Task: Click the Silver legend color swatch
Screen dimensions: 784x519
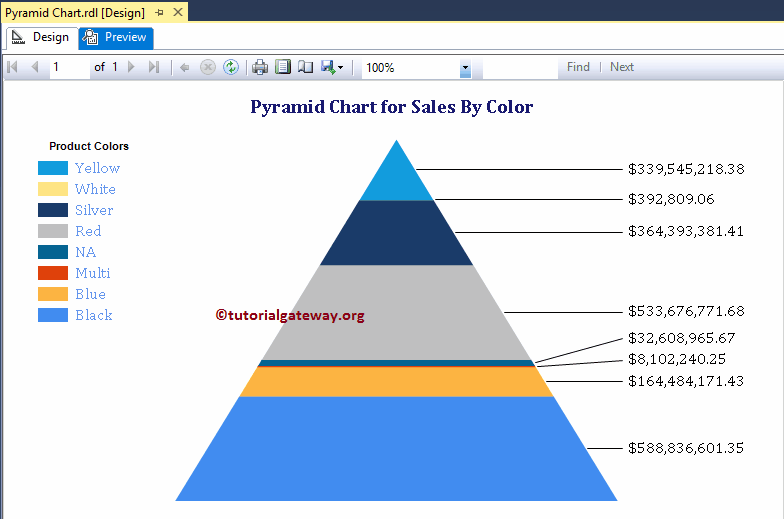Action: [x=53, y=210]
